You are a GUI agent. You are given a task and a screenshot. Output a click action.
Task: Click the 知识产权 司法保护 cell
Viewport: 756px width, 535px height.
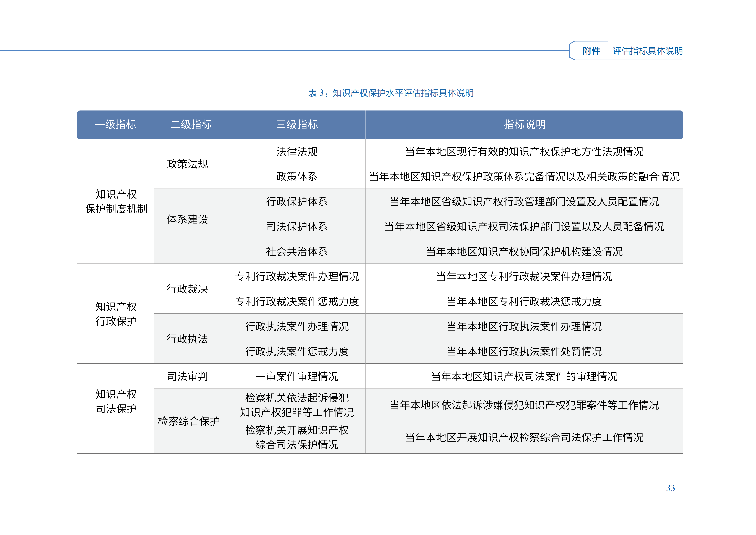coord(116,402)
